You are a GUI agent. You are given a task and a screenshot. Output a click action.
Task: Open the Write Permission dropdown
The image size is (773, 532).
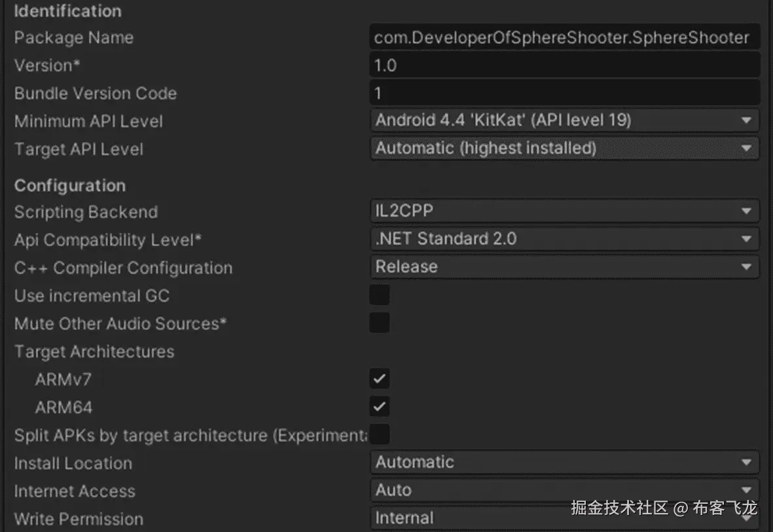564,518
